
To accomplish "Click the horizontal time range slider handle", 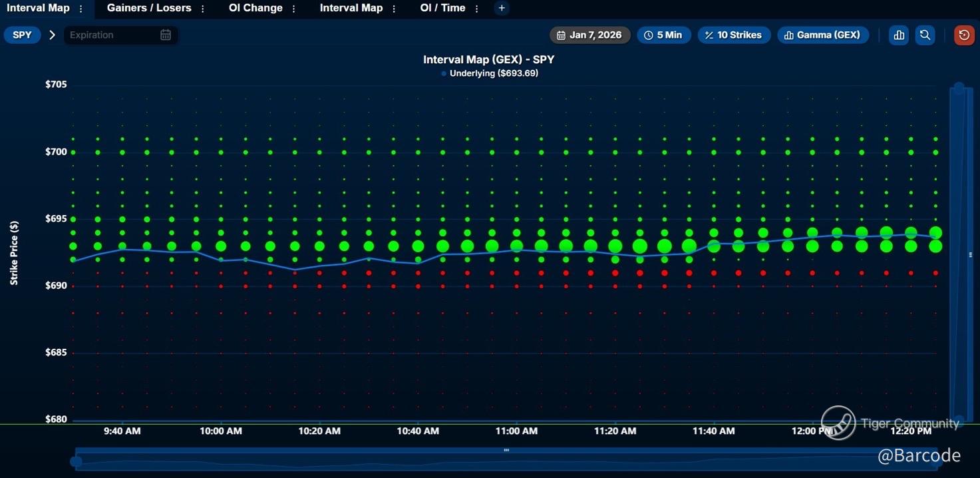I will tap(506, 451).
